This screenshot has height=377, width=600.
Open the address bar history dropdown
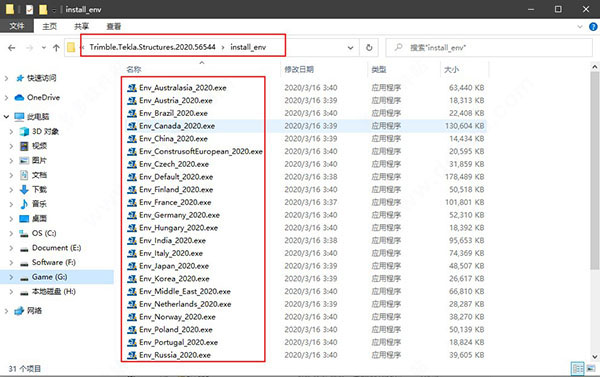click(x=350, y=48)
